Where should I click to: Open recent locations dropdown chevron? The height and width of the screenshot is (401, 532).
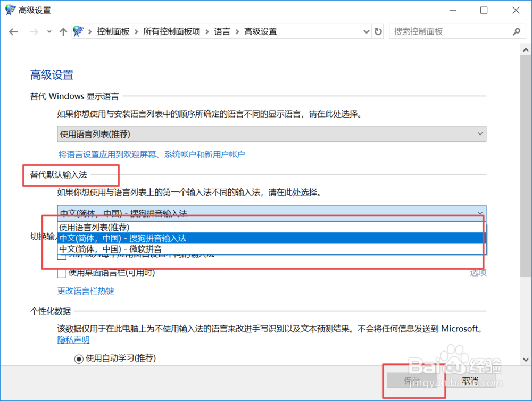[49, 32]
